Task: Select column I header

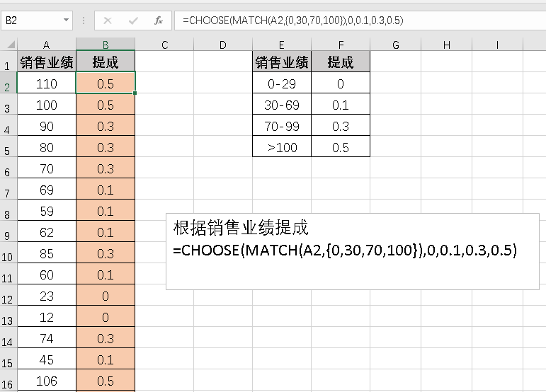Action: [x=497, y=45]
